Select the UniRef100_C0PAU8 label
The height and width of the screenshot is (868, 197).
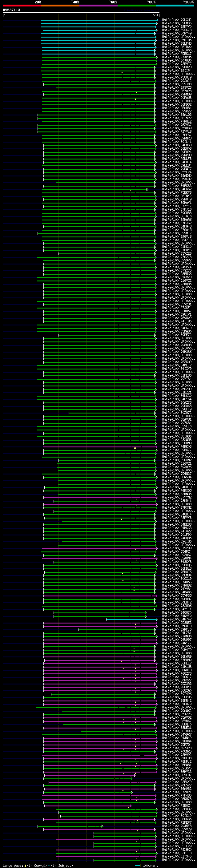(177, 98)
